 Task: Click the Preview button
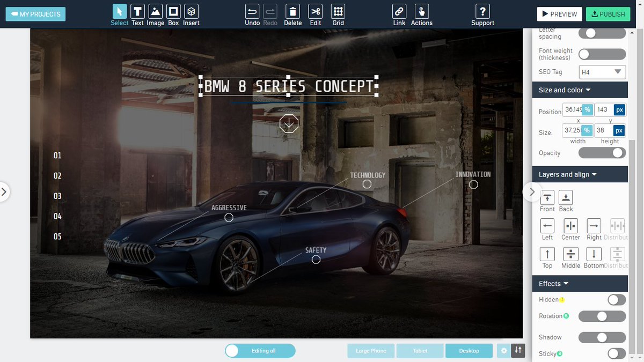click(x=560, y=14)
